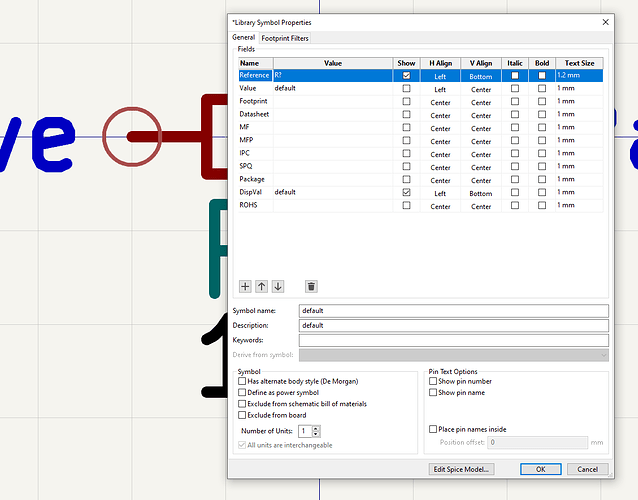Screen dimensions: 638x500
Task: Toggle Bold for the Reference field
Action: [542, 75]
